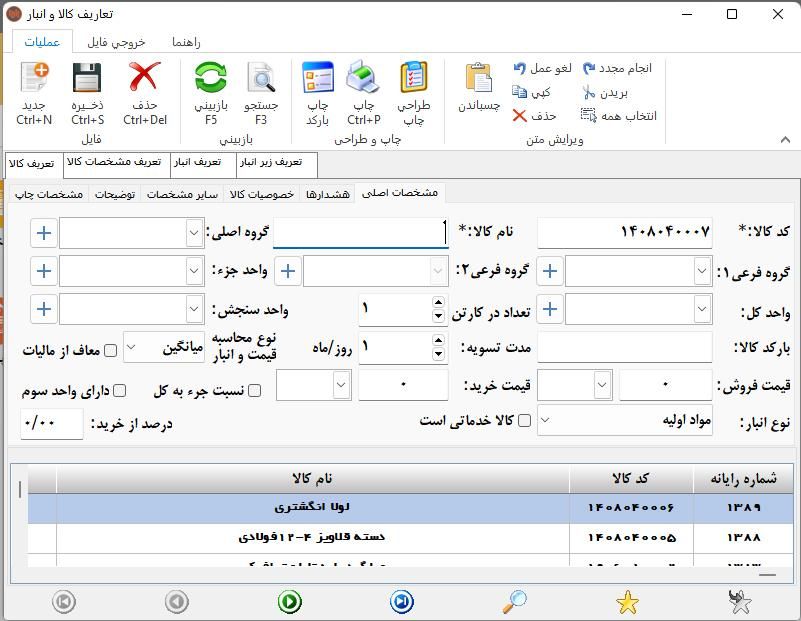Viewport: 801px width, 621px height.
Task: Switch to خصوصیات کالا sub-tab
Action: tap(262, 194)
